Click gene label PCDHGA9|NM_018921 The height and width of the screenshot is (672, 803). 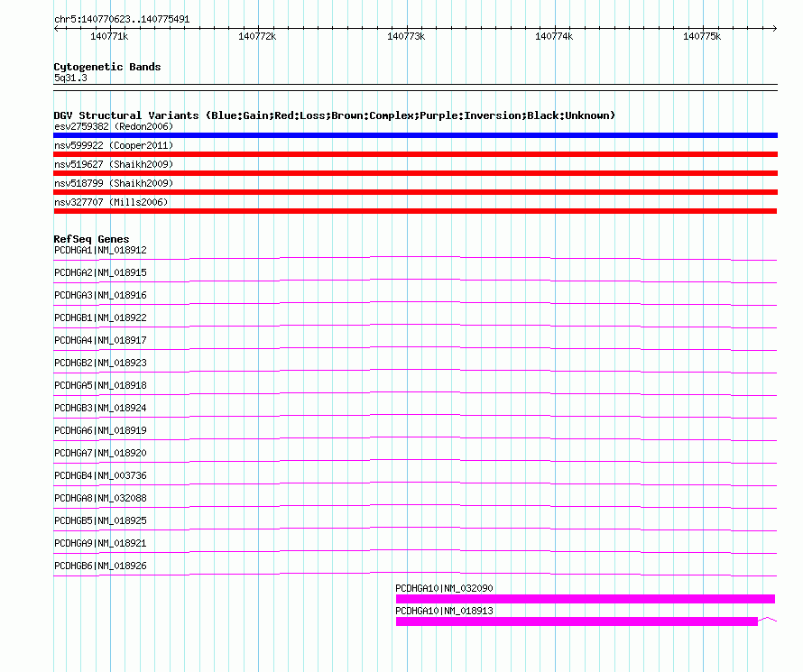(100, 543)
